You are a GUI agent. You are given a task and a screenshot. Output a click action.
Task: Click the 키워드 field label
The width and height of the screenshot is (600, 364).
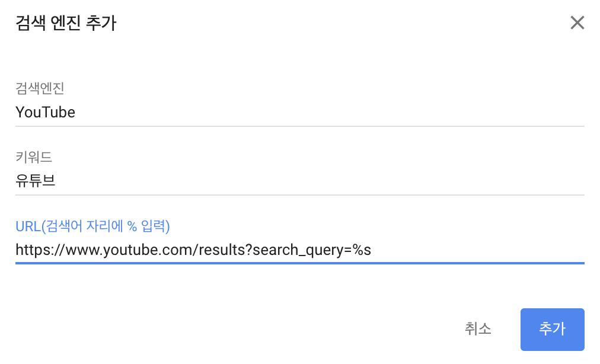34,157
